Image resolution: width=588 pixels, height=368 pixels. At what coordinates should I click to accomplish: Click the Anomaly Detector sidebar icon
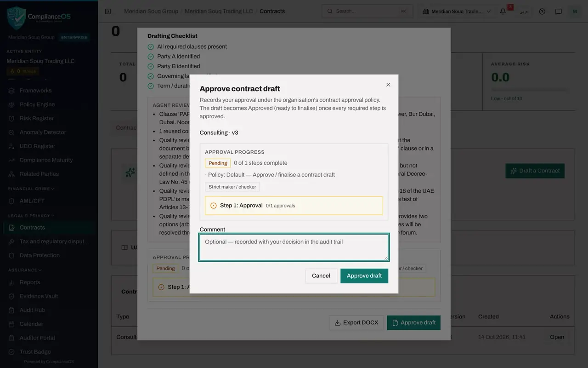coord(11,132)
